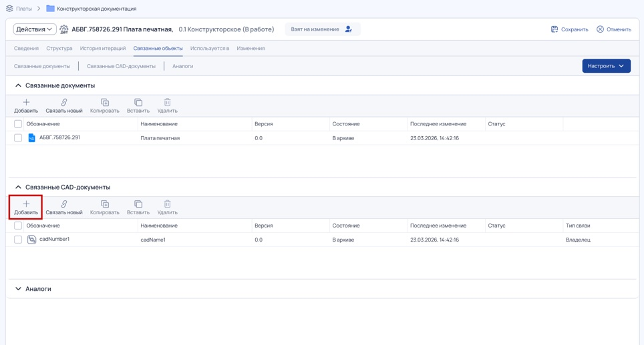Open Конструкторская документация breadcrumb link
This screenshot has width=644, height=345.
[96, 8]
